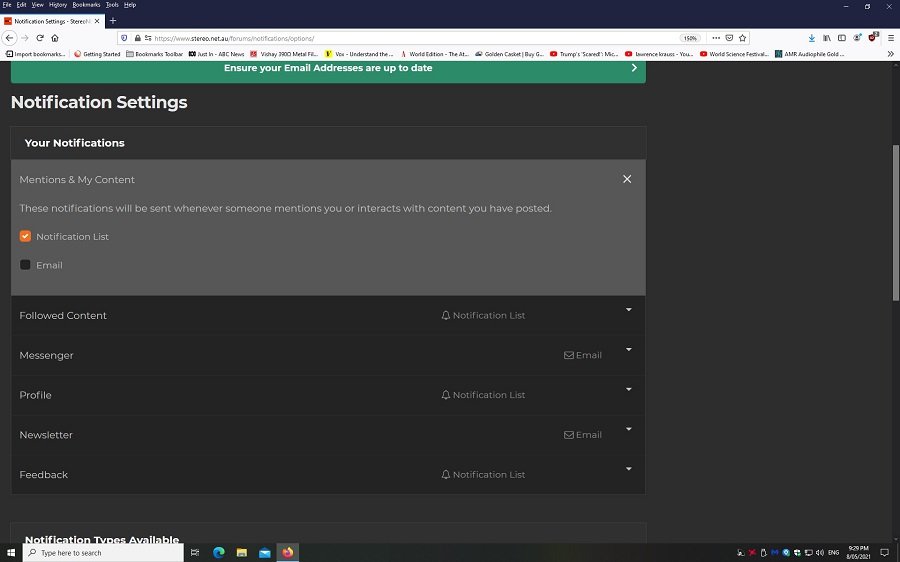Go to the browser home page icon

click(x=55, y=38)
